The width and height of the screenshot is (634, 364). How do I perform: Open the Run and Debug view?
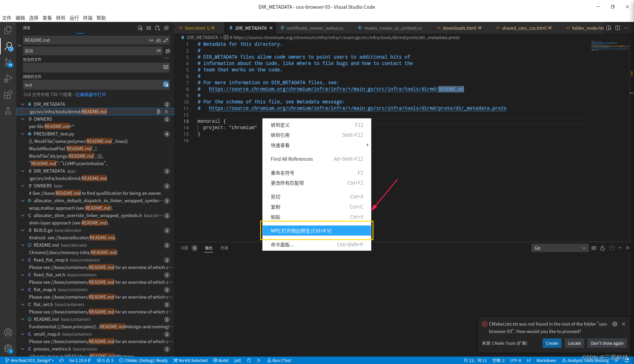pyautogui.click(x=8, y=79)
